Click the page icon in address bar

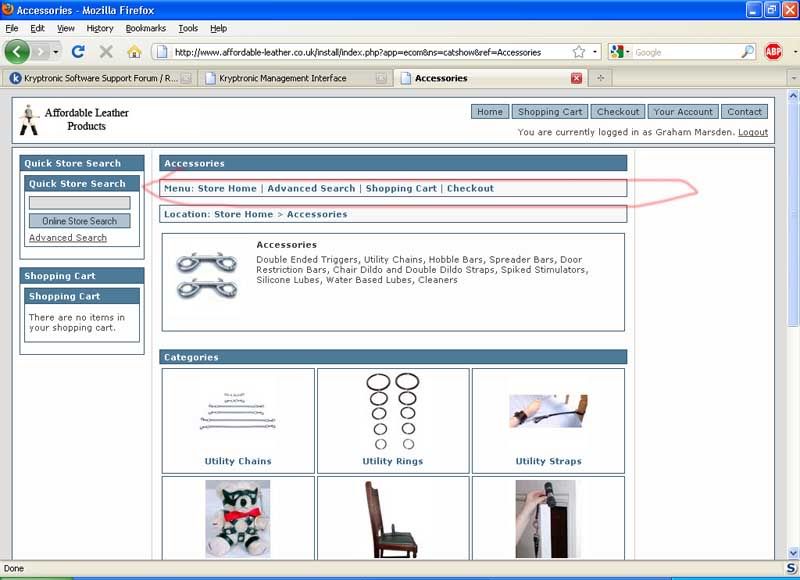click(x=162, y=52)
